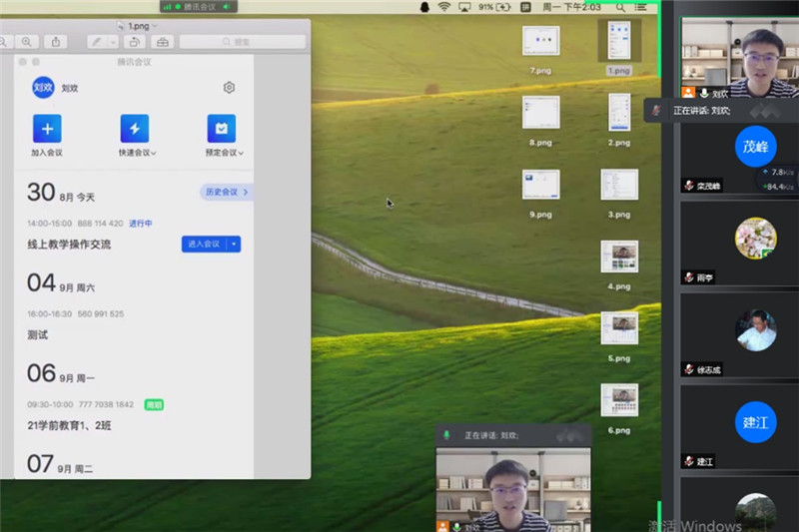
Task: Click the search field in Preview toolbar
Action: 242,42
